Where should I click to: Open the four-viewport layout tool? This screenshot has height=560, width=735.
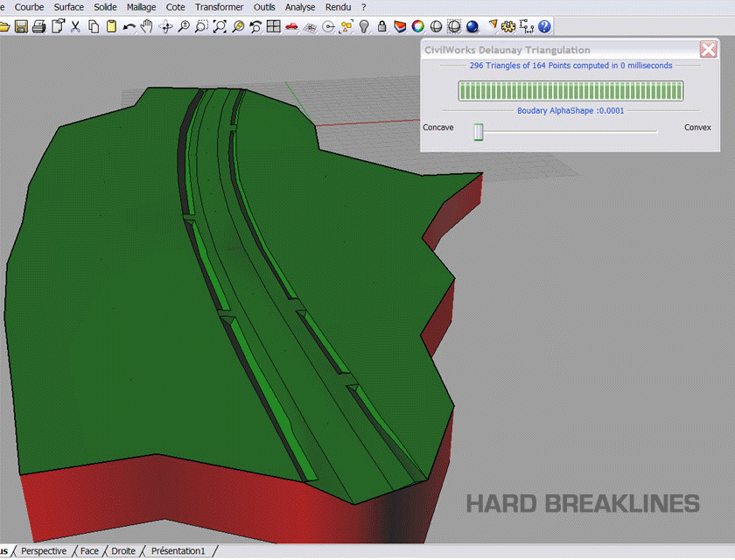[274, 26]
